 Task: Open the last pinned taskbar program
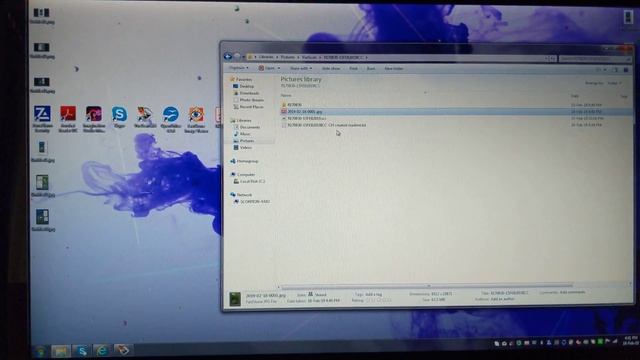pos(122,350)
